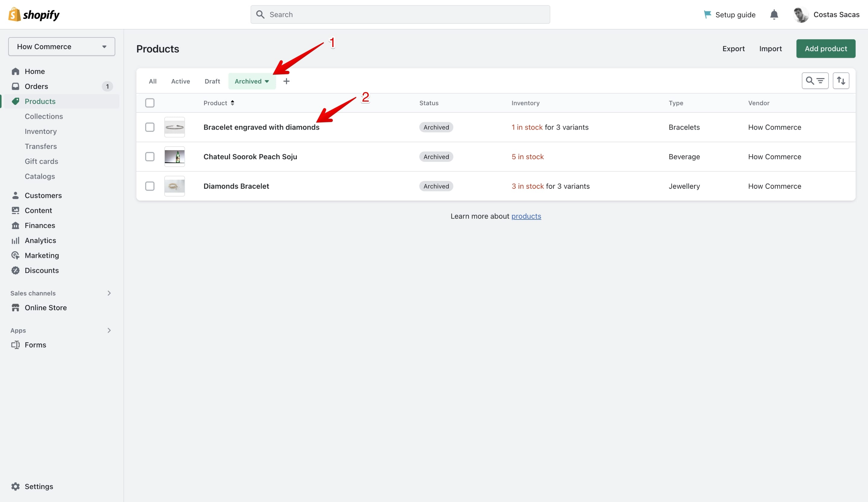Screen dimensions: 868x502
Task: Click the Discounts badge icon
Action: click(x=15, y=270)
